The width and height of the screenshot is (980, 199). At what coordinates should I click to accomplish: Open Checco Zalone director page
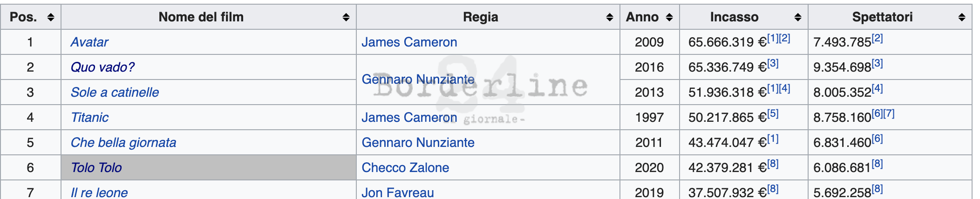tap(405, 168)
